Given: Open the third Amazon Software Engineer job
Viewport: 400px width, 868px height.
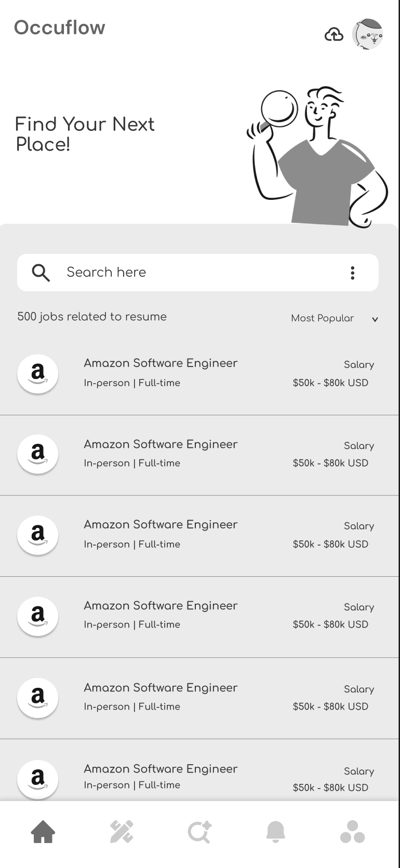Looking at the screenshot, I should tap(200, 536).
